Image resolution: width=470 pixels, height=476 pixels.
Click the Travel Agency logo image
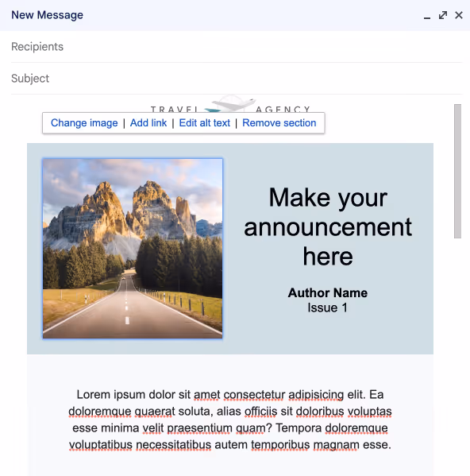coord(231,104)
